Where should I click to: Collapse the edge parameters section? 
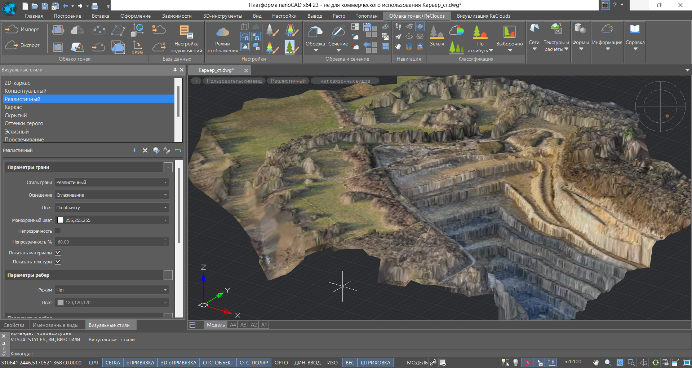[168, 275]
